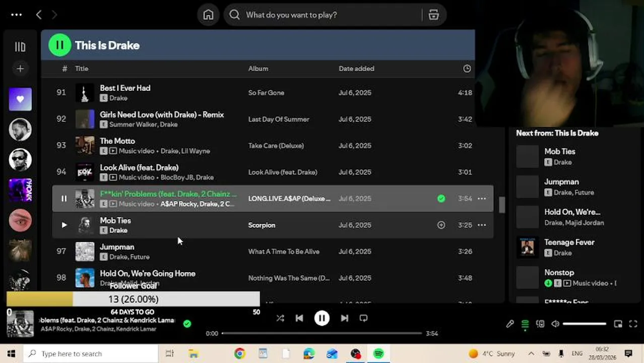
Task: Toggle shuffle in the player bar
Action: 280,318
